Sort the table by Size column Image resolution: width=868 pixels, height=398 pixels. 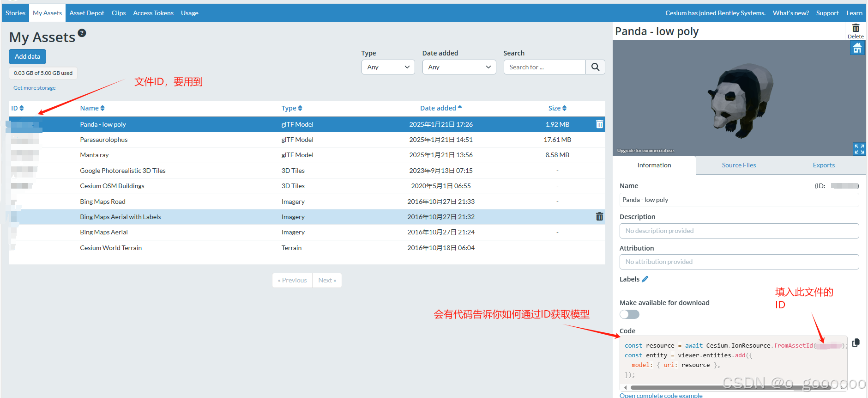[557, 108]
